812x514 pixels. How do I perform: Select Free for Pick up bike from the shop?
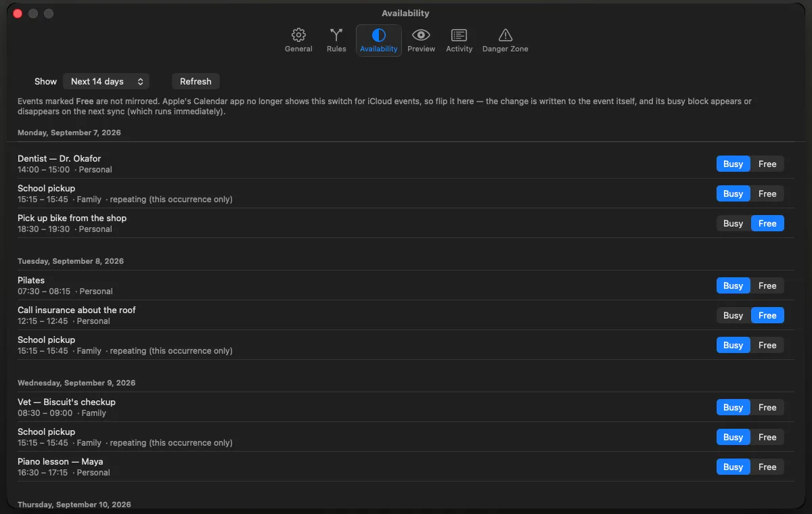click(767, 223)
